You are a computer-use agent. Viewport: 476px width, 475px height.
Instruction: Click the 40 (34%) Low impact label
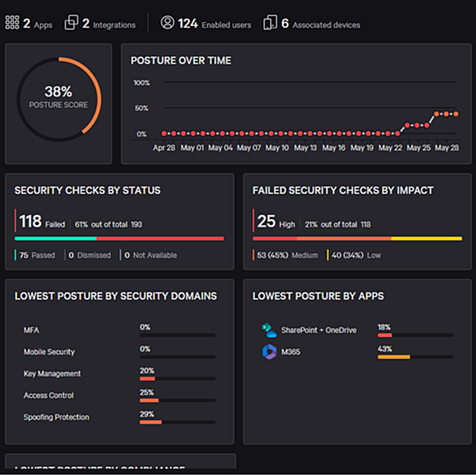356,255
